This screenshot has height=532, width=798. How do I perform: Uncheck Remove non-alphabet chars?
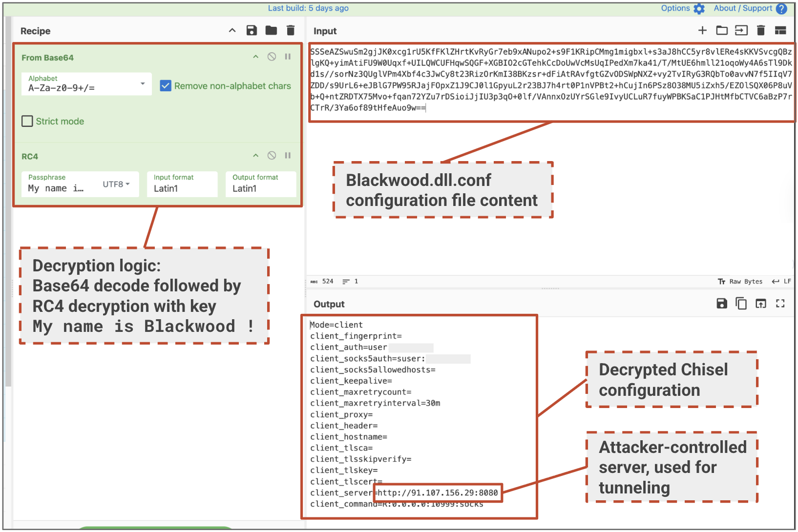coord(166,86)
